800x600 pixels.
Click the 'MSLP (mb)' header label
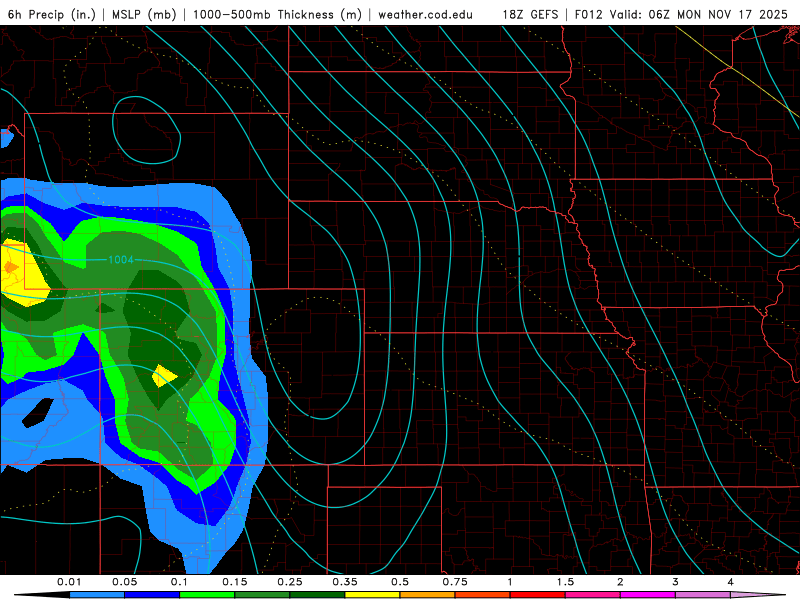[x=144, y=14]
